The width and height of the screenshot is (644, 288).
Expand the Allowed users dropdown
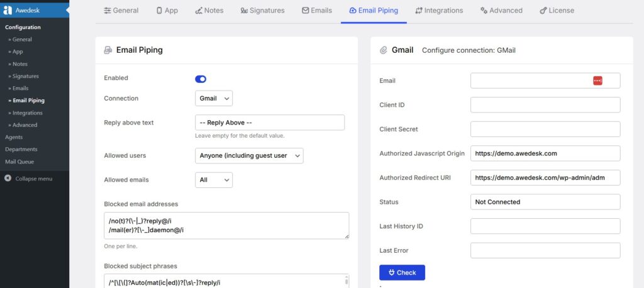click(249, 155)
